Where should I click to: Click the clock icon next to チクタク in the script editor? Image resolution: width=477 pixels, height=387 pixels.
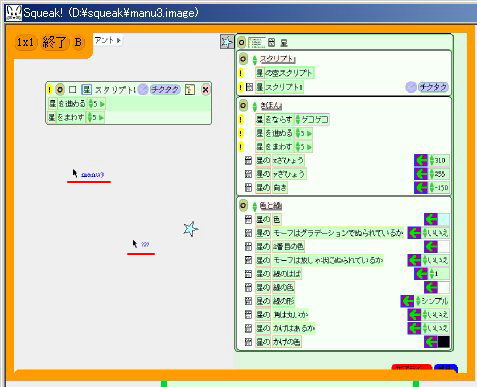click(x=143, y=89)
